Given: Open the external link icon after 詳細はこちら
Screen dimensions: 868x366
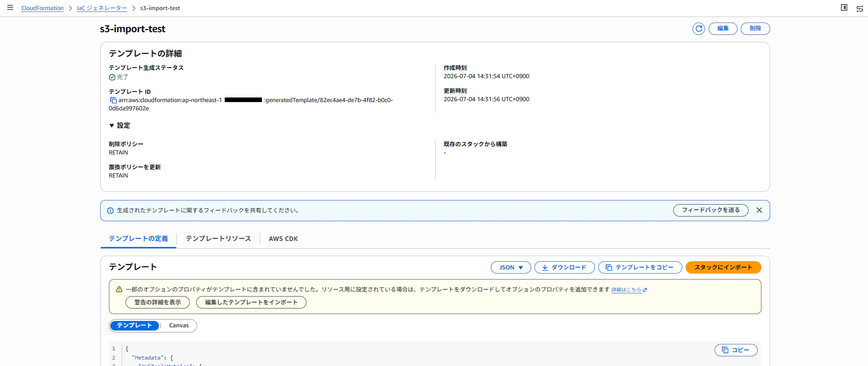Looking at the screenshot, I should (645, 290).
